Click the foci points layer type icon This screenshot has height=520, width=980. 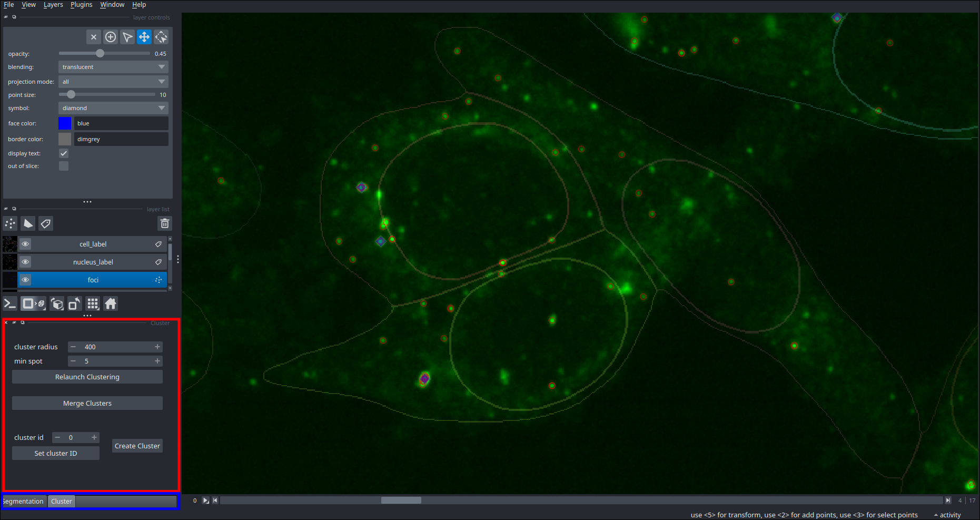(158, 280)
